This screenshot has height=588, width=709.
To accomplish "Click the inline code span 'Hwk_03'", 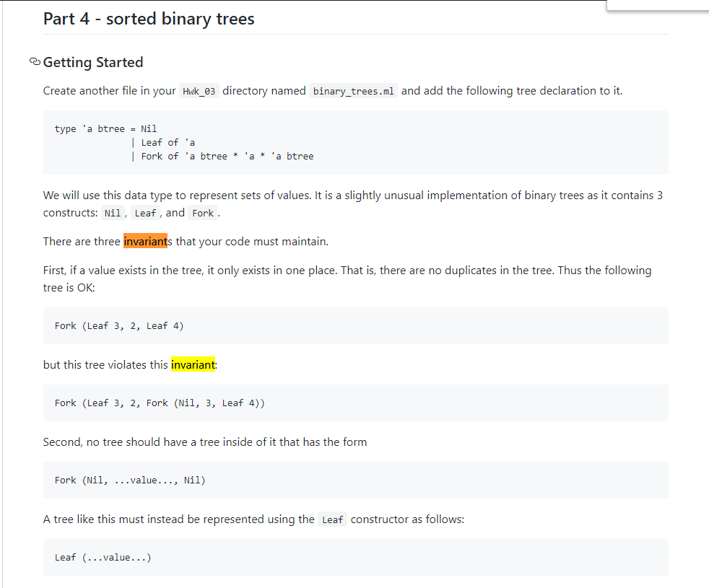I will point(200,91).
